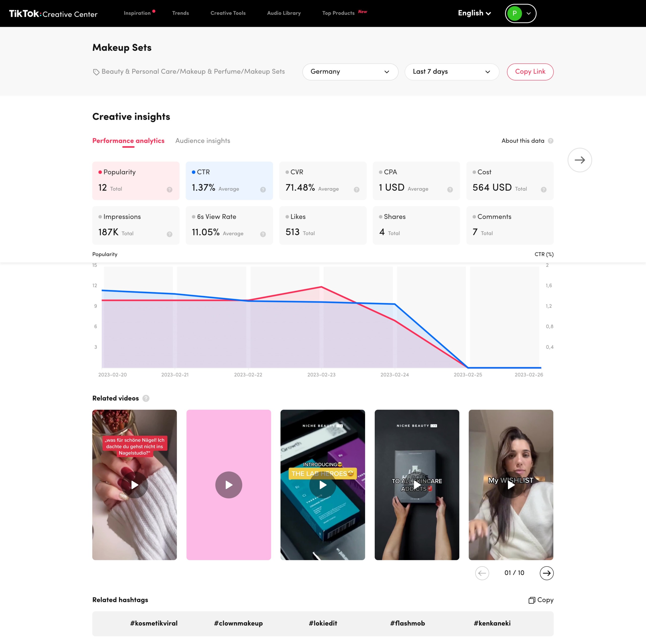Go to the next related videos page

click(546, 573)
